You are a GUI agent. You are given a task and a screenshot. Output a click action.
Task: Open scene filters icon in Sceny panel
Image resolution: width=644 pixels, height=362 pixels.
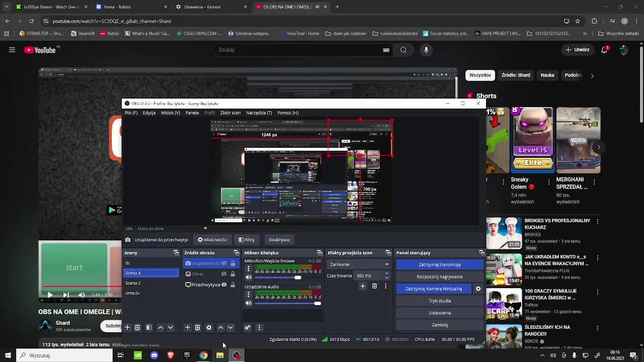149,327
